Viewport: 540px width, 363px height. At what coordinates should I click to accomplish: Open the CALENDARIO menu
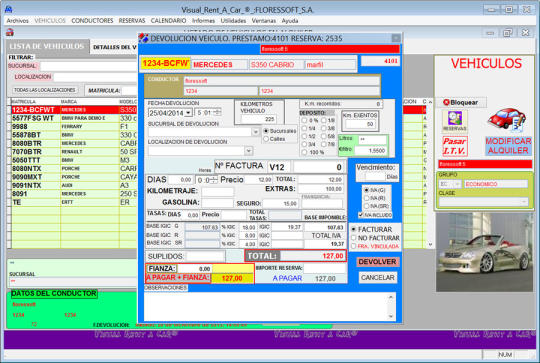pyautogui.click(x=168, y=21)
